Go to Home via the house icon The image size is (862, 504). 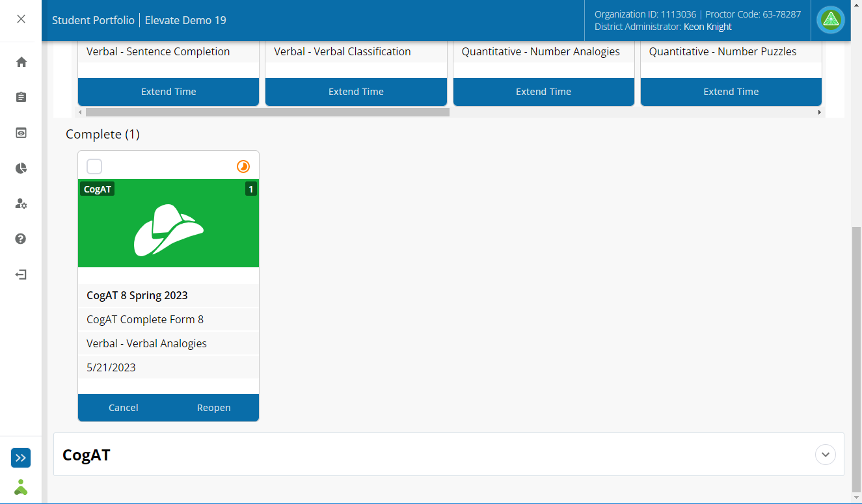coord(21,62)
